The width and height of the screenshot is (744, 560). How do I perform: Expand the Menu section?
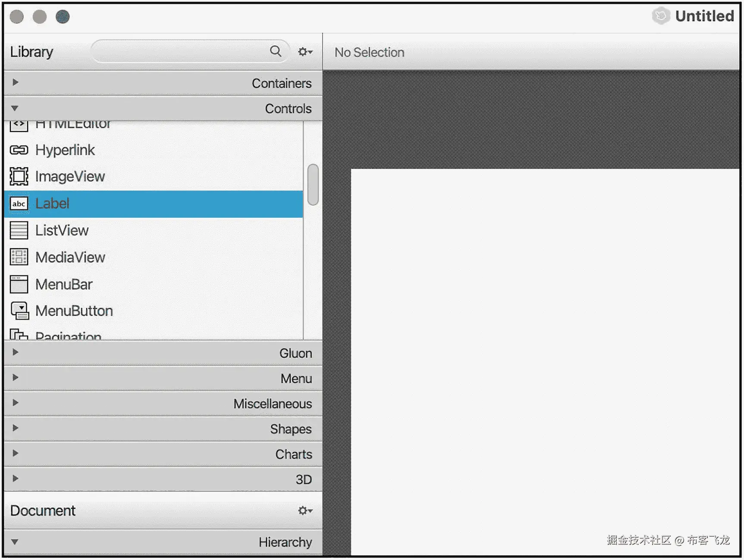[x=163, y=378]
